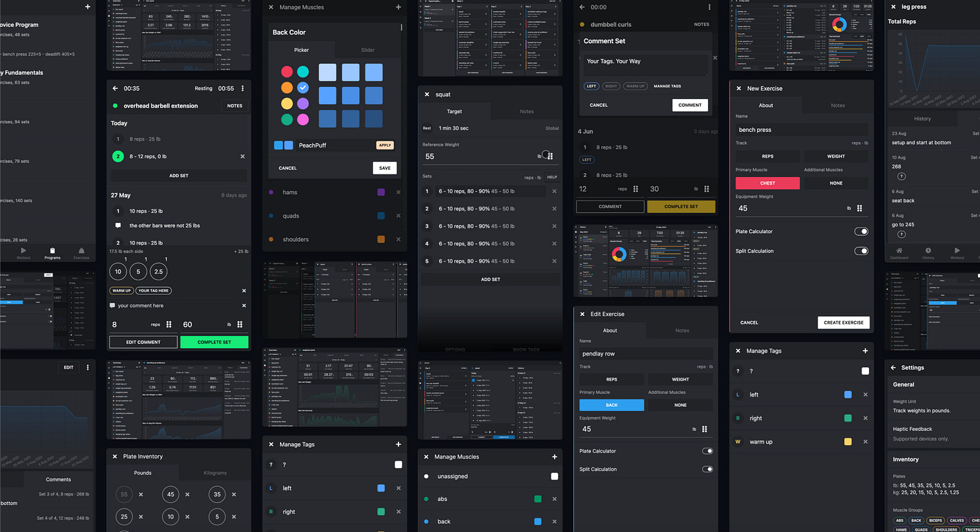This screenshot has height=532, width=980.
Task: Go back from the 00:35 workout timer screen
Action: [x=115, y=88]
